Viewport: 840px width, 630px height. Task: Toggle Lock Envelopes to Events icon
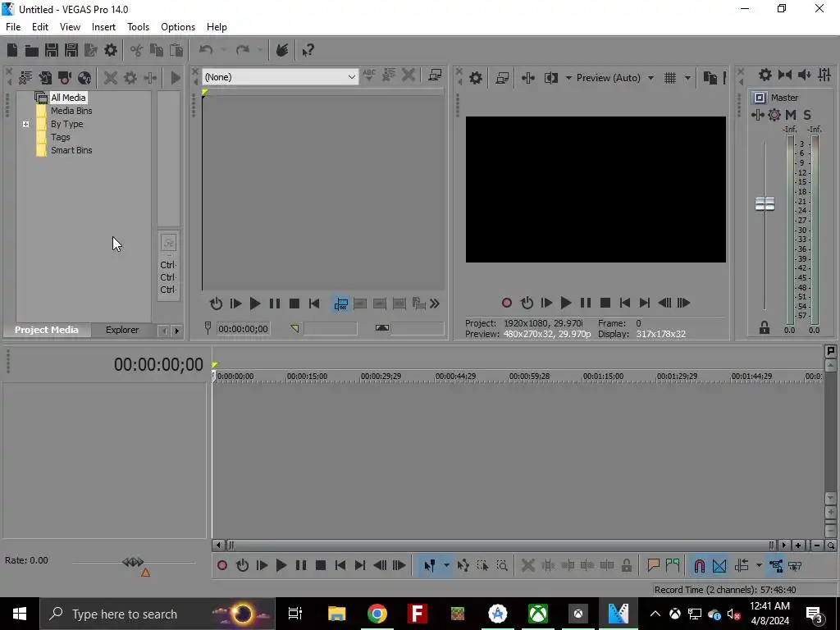[776, 565]
